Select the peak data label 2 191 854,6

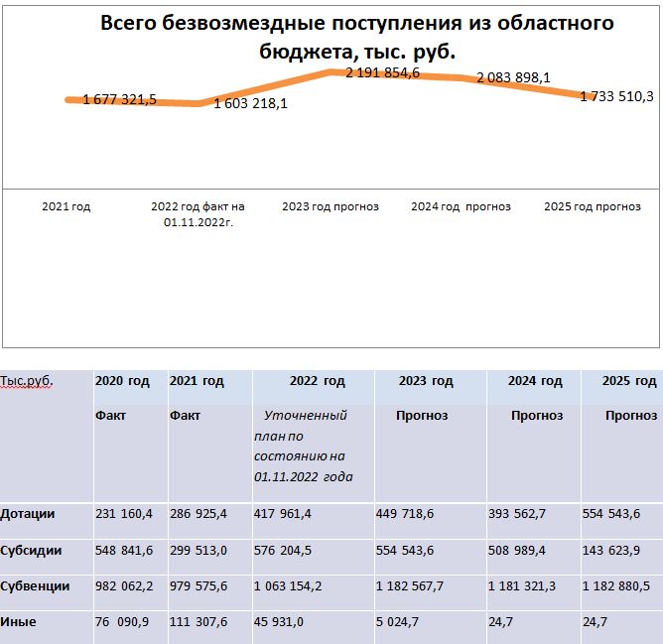[x=382, y=72]
